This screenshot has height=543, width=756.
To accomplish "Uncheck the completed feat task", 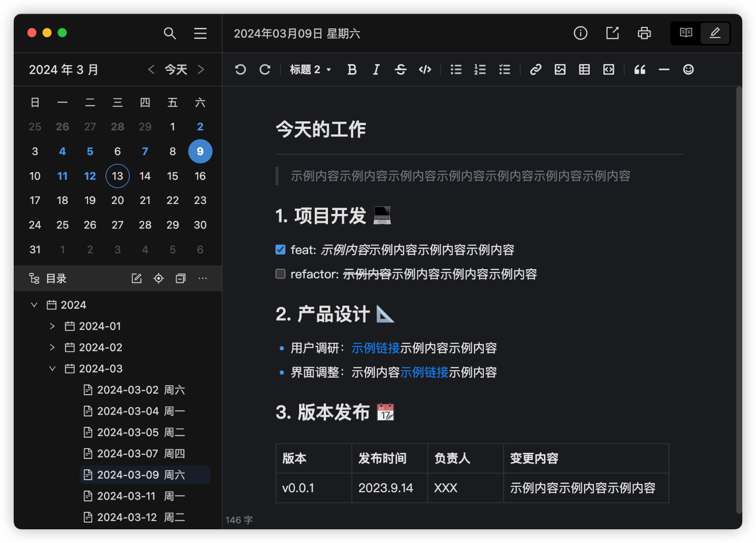I will (x=280, y=249).
